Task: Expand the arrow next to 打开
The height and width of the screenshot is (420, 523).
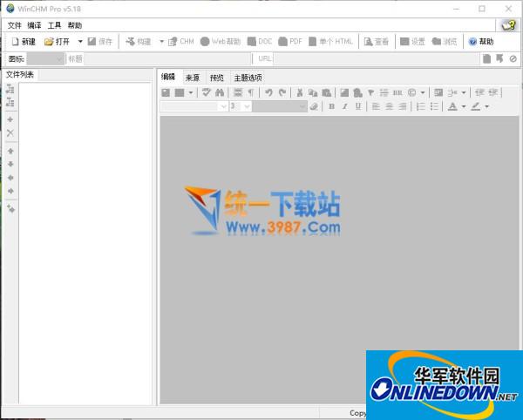Action: coord(80,42)
